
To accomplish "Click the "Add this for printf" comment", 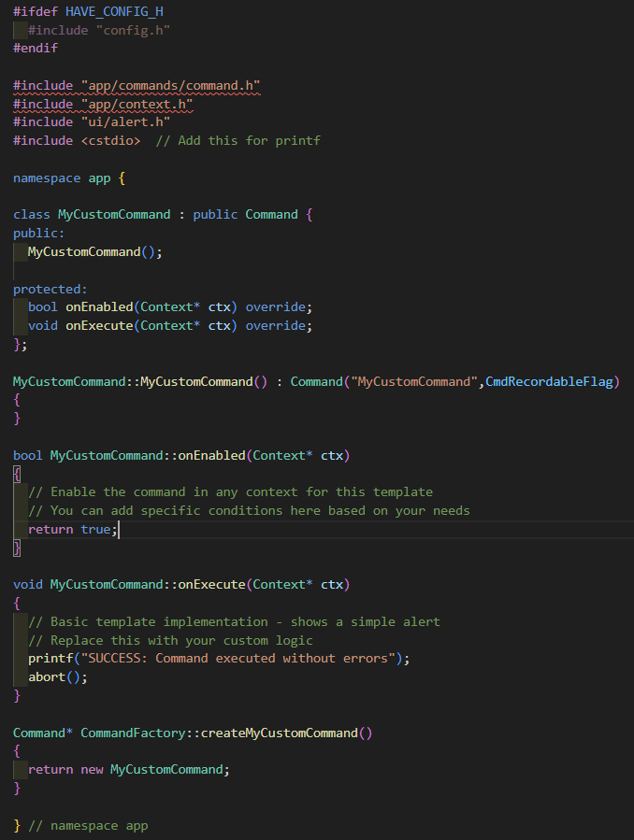I will pyautogui.click(x=238, y=140).
